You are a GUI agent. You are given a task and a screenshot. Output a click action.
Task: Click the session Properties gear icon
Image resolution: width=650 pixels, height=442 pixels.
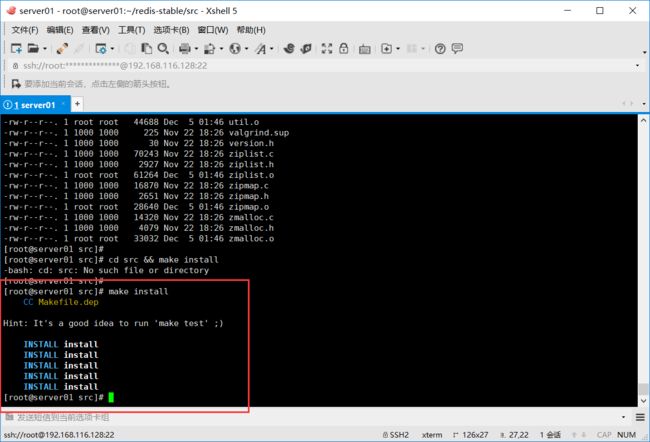[101, 49]
